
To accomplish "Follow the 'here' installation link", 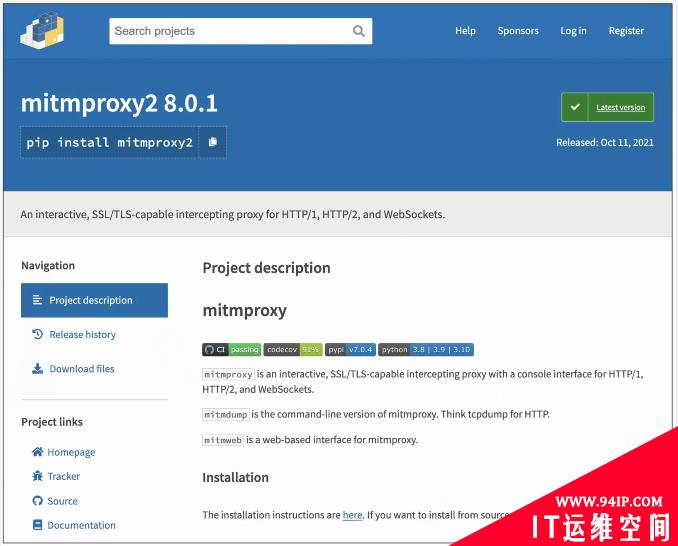I will pyautogui.click(x=352, y=515).
